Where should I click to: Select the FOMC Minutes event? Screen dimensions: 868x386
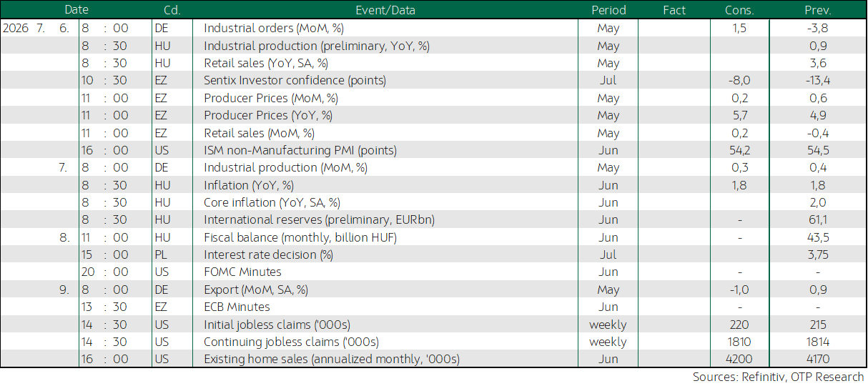242,272
